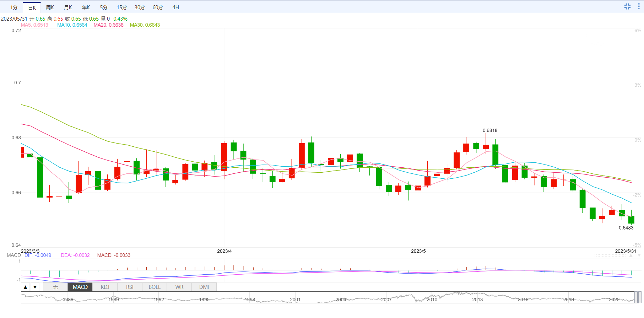Switch to the 月K monthly chart tab
This screenshot has height=318, width=644.
pos(68,7)
